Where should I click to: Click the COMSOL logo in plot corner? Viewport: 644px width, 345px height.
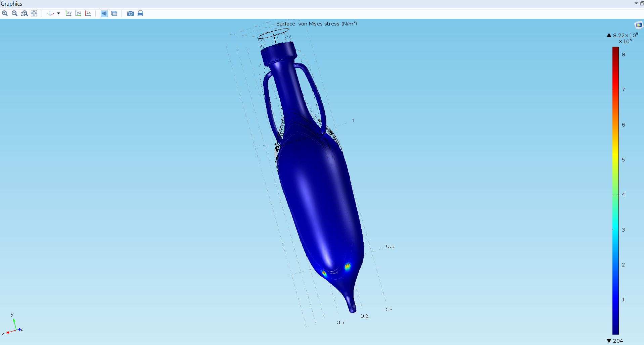[x=638, y=25]
